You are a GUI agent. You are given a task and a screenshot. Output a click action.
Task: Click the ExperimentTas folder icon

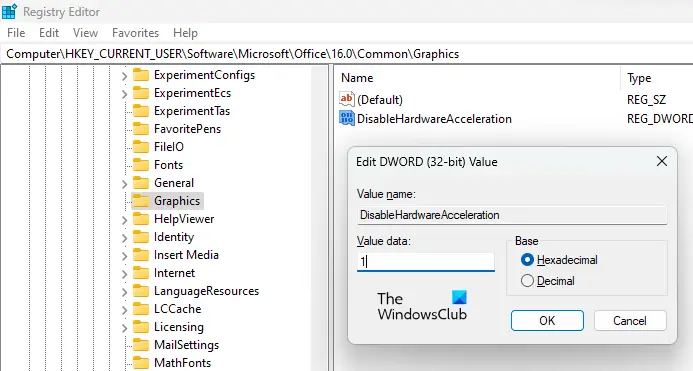[x=141, y=111]
